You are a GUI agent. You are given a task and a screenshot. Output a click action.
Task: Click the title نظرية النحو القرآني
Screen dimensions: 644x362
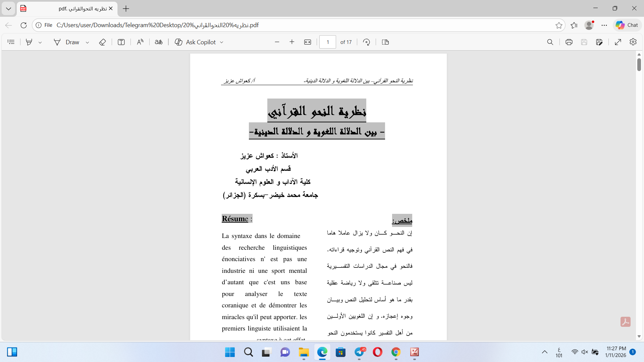(317, 111)
